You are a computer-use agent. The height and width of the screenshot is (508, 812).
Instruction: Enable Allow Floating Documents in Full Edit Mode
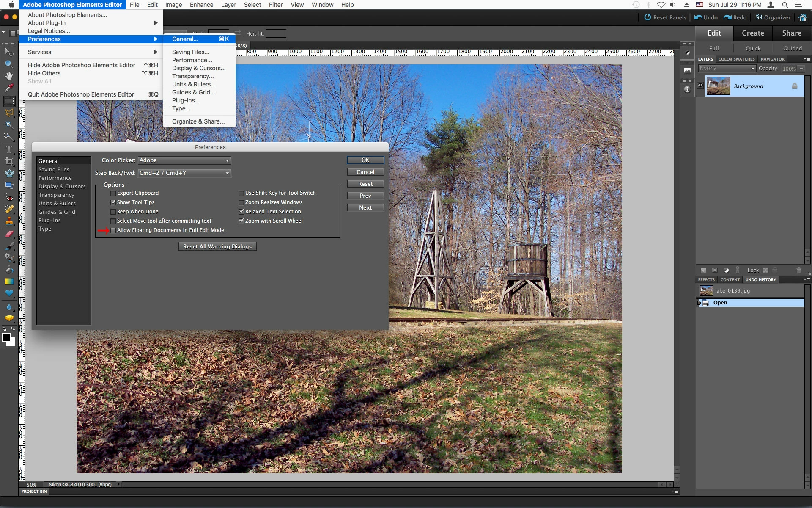click(x=113, y=230)
